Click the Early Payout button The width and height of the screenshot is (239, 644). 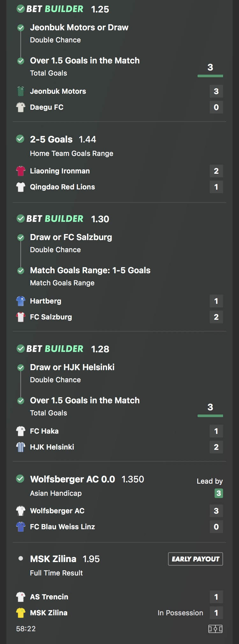[195, 559]
